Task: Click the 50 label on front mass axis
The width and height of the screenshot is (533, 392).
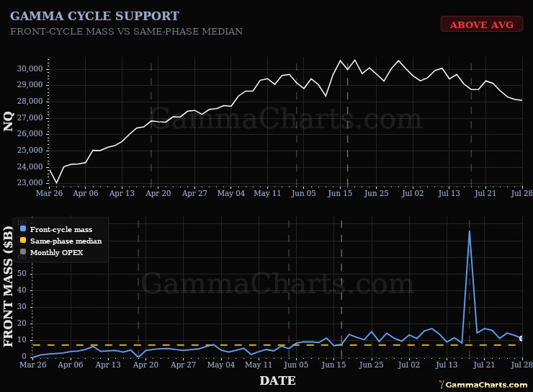Action: 22,273
